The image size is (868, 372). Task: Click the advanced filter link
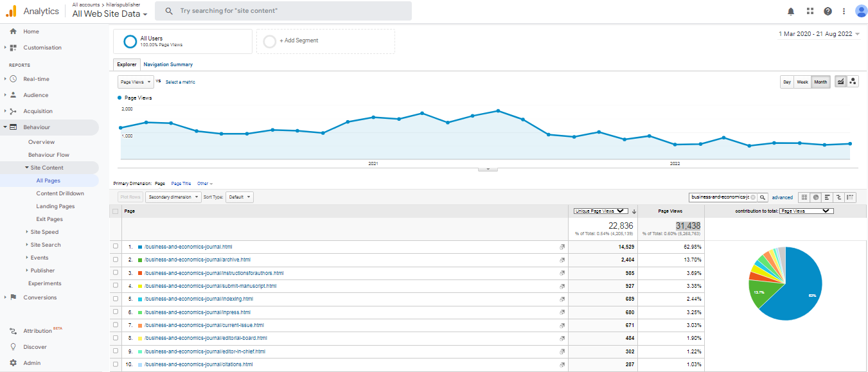[x=782, y=197]
